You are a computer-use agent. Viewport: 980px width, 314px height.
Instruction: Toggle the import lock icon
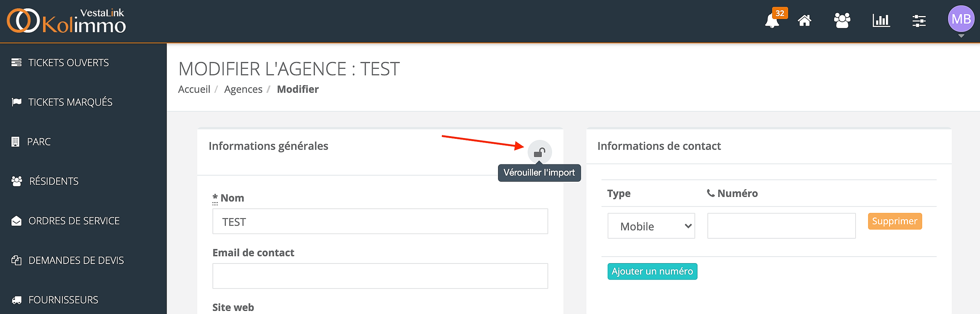point(539,152)
